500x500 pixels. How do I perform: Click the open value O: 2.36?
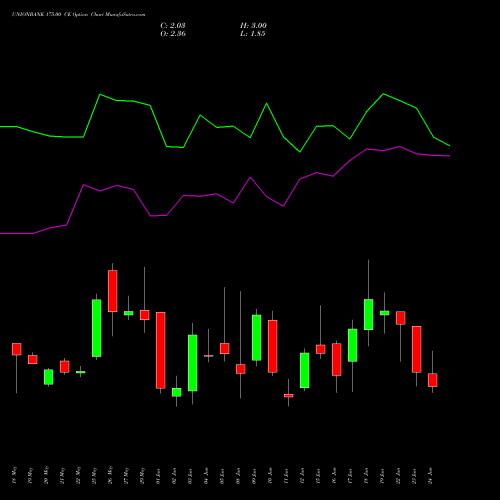point(173,34)
